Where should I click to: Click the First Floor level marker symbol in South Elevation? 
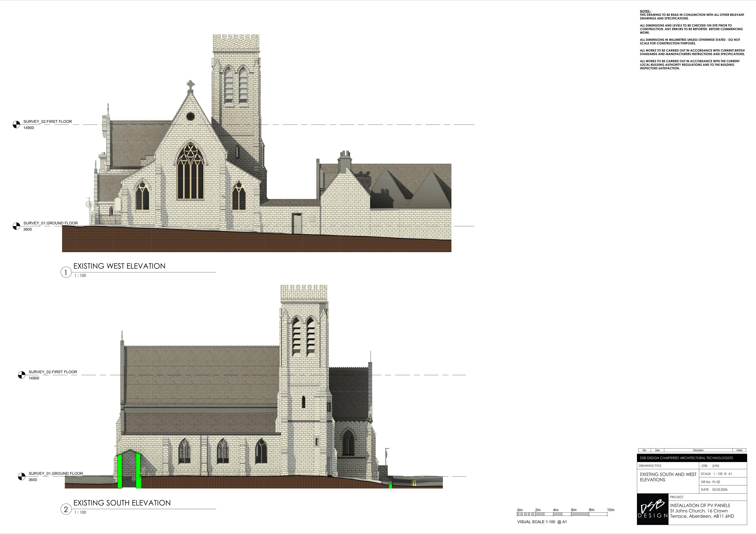[21, 375]
